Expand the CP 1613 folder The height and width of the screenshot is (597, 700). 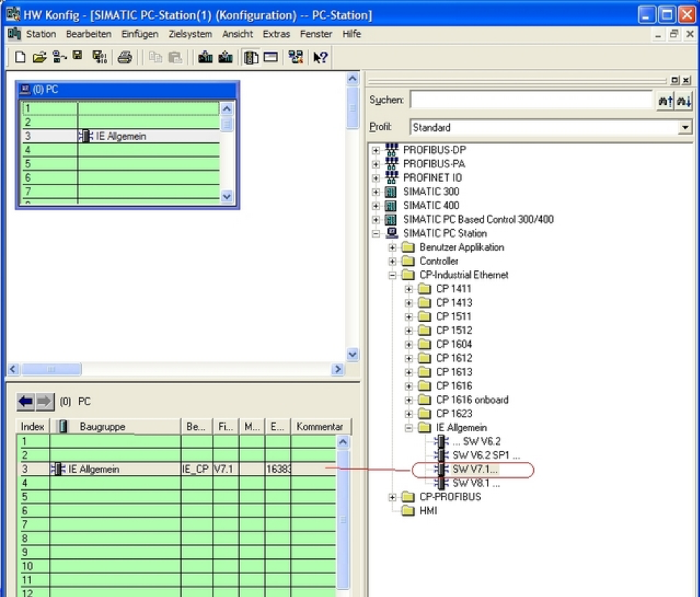409,372
